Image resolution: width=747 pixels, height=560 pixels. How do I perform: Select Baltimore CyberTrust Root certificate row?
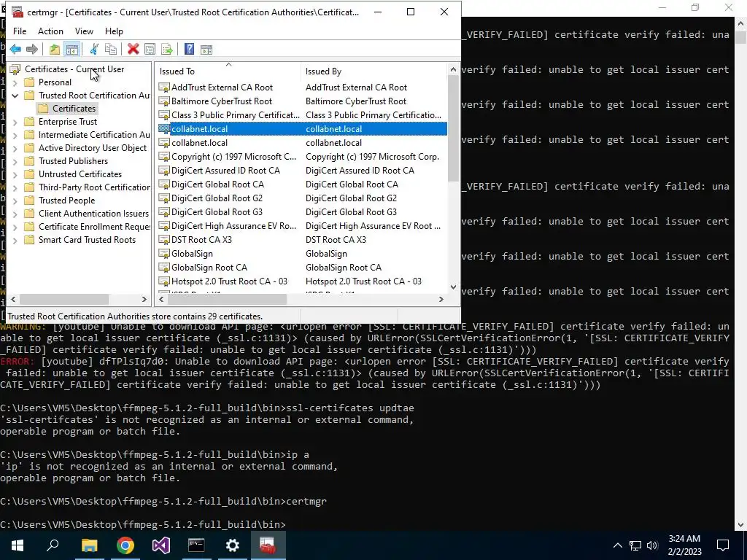point(303,101)
